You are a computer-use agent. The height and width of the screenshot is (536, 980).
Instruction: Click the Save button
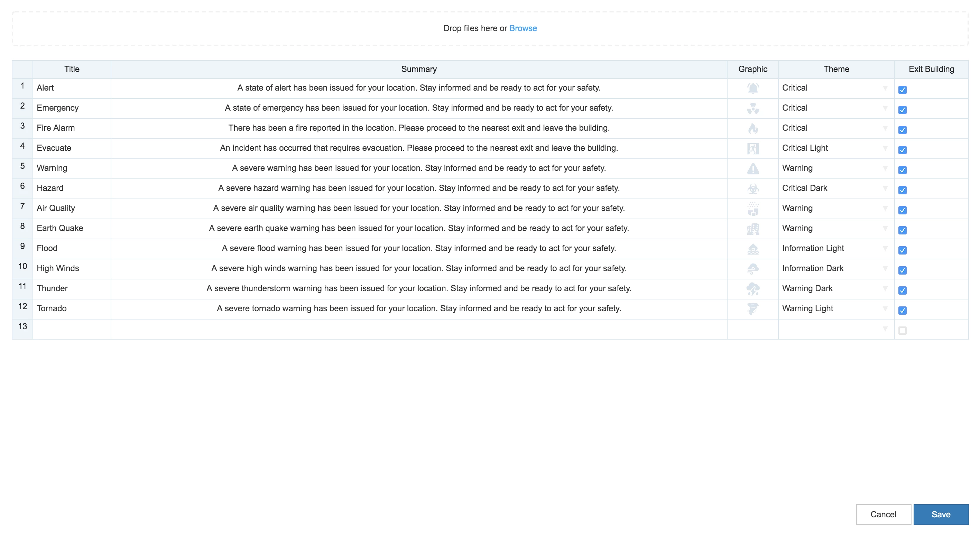click(941, 514)
